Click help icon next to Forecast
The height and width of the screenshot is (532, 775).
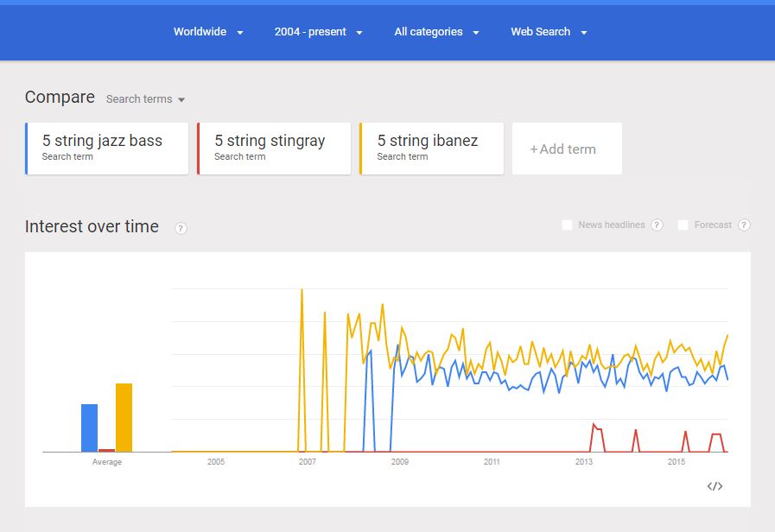[x=744, y=225]
